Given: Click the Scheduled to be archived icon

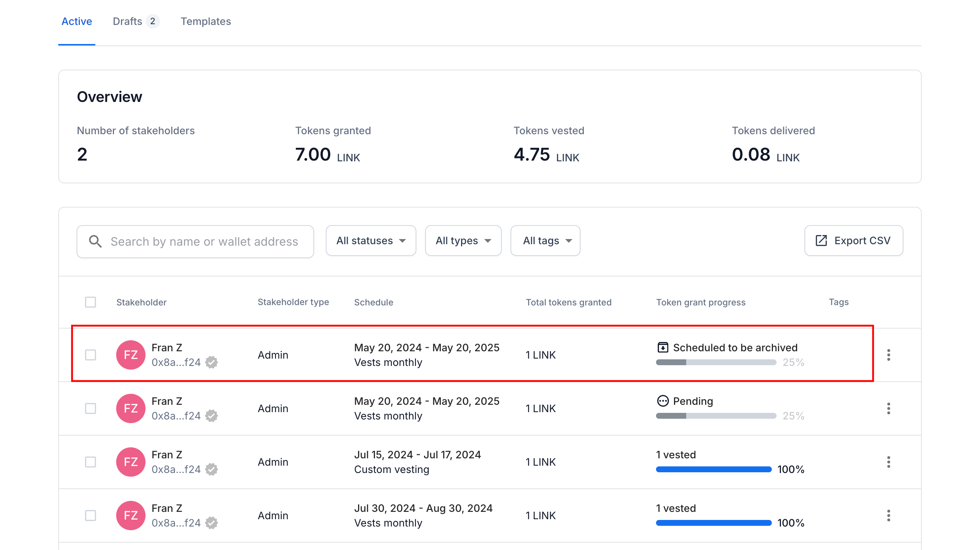Looking at the screenshot, I should pos(663,348).
